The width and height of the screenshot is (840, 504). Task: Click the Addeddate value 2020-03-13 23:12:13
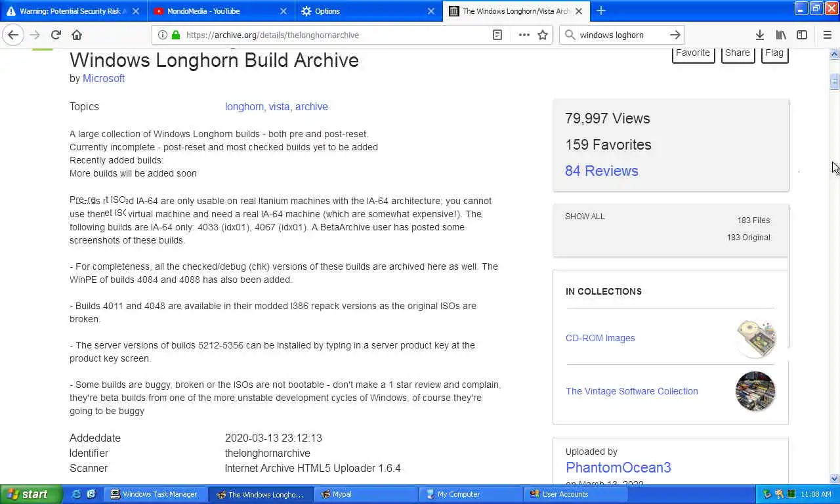[274, 438]
